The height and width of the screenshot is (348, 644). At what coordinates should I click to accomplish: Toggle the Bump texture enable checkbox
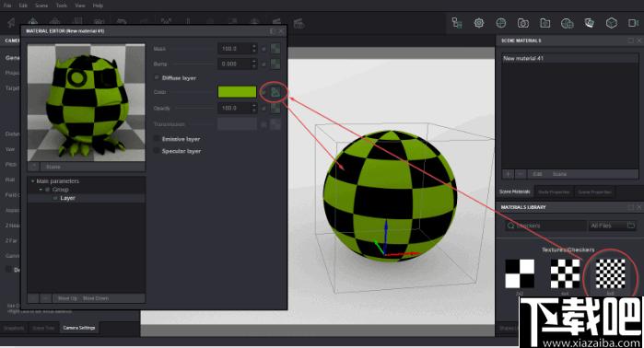[264, 64]
